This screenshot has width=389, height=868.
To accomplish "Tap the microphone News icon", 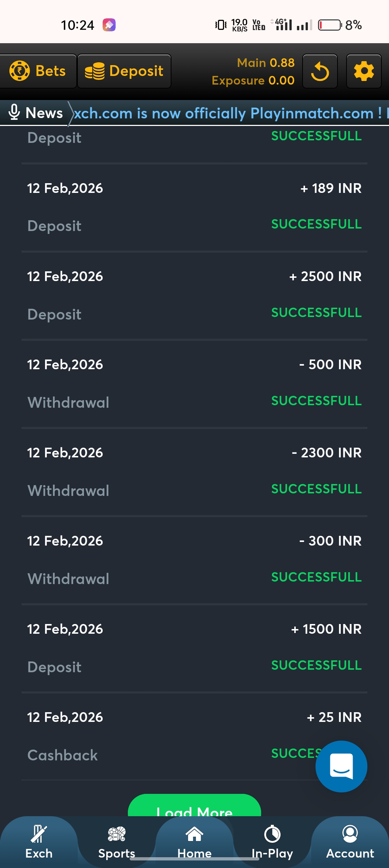I will coord(14,113).
